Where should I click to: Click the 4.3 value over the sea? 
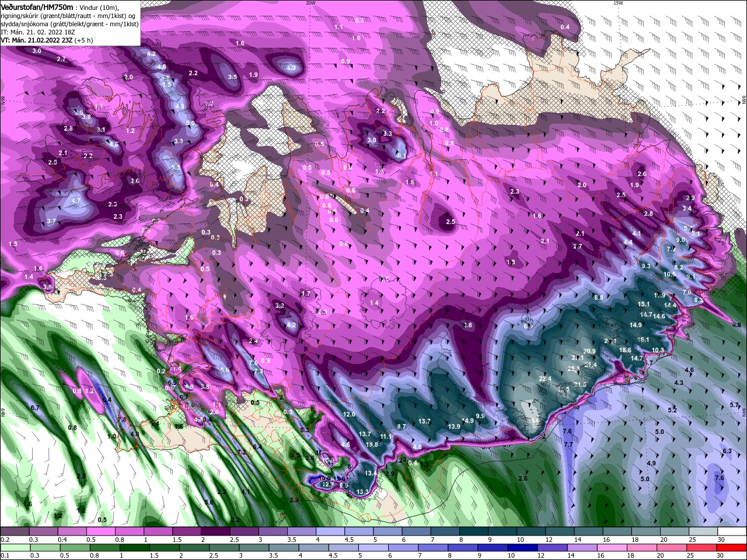679,383
